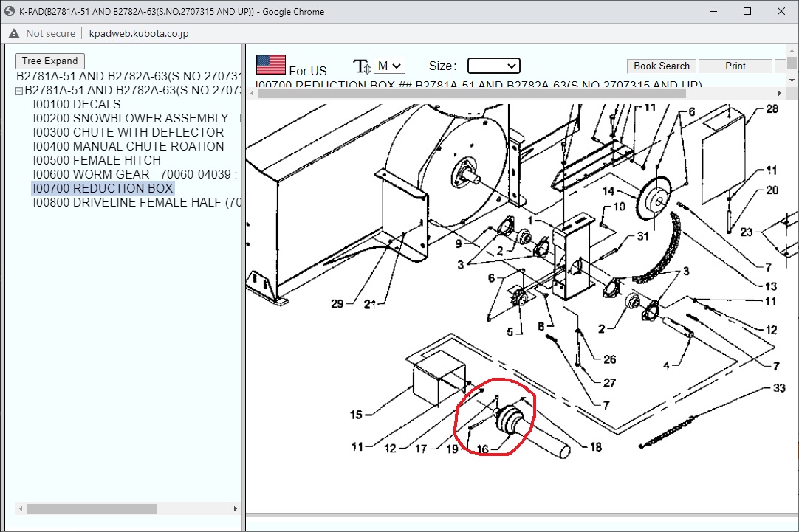
Task: Click the left panel horizontal scrollbar
Action: pyautogui.click(x=74, y=509)
